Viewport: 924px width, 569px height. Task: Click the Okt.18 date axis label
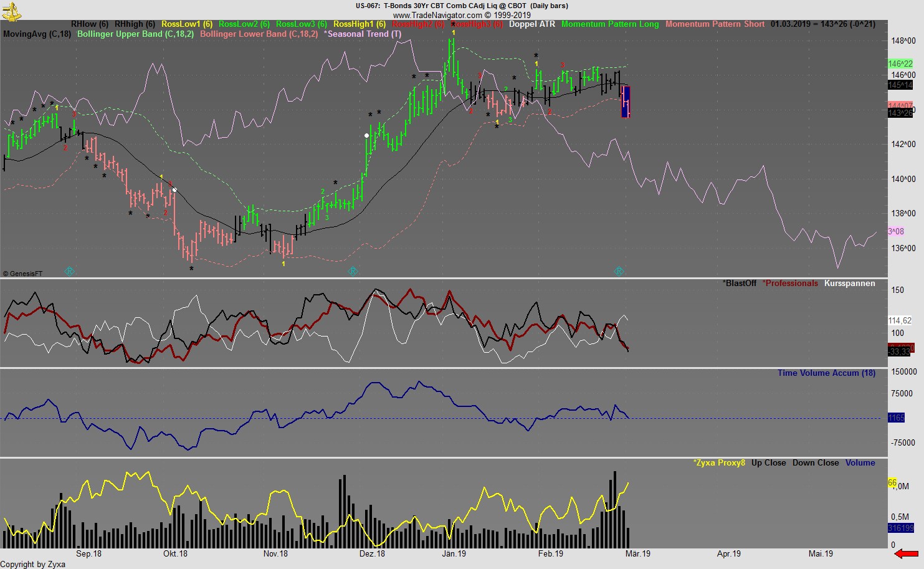(x=175, y=554)
